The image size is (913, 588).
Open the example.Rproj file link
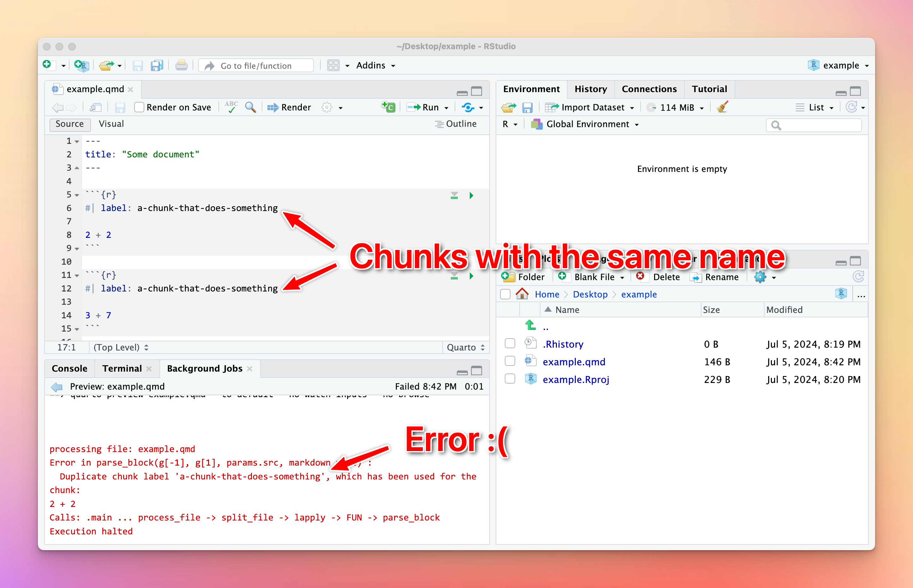pos(575,379)
